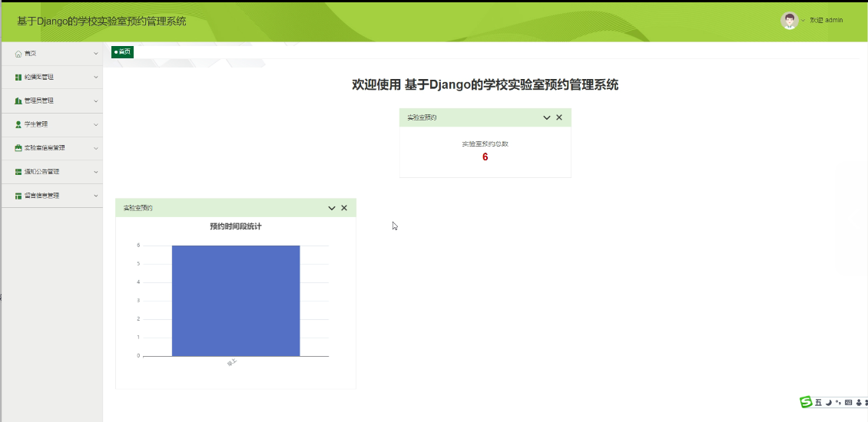This screenshot has height=422, width=868.
Task: Expand the 首页 sidebar chevron
Action: [96, 54]
